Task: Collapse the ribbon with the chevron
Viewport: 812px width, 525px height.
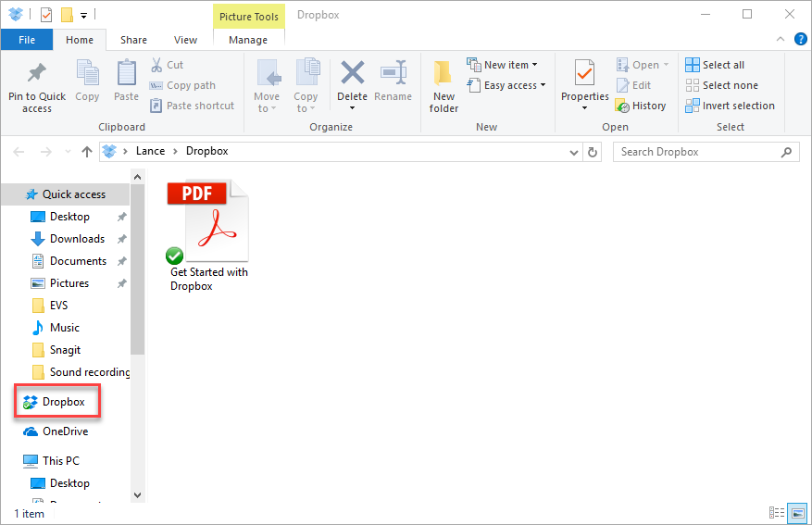Action: point(780,39)
